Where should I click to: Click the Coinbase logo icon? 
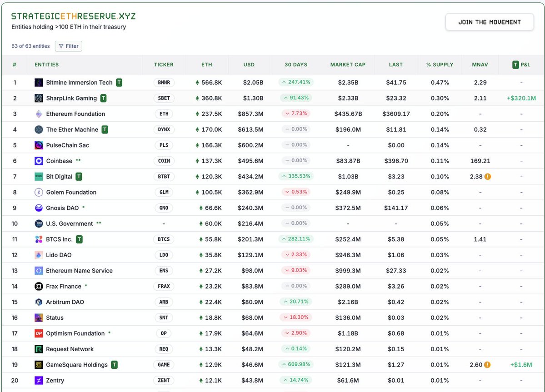[39, 161]
